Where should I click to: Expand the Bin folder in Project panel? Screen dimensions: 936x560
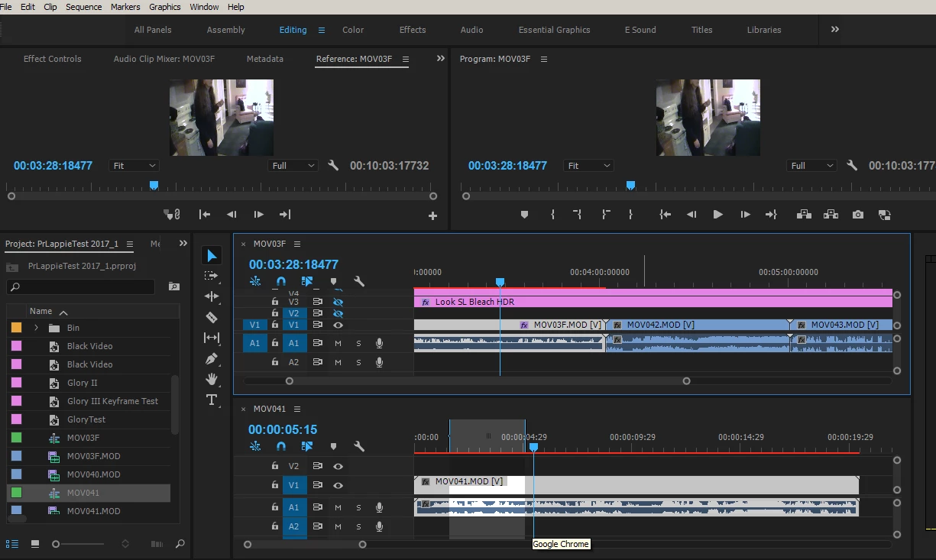(36, 328)
